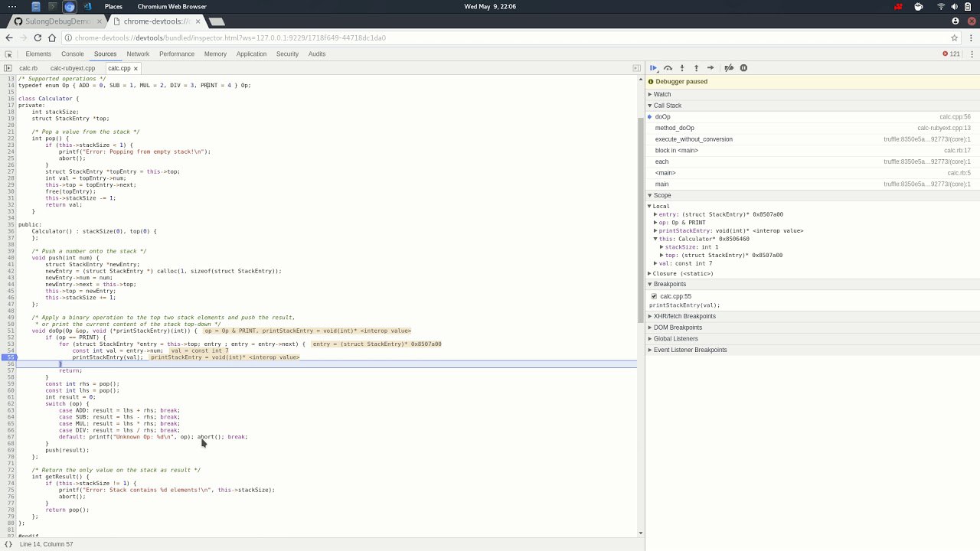This screenshot has height=551, width=980.
Task: Open the Wi-Fi network indicator
Action: tap(940, 7)
